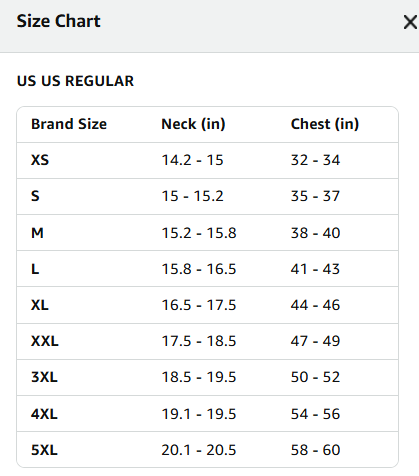Select the 5XL size row label

44,450
